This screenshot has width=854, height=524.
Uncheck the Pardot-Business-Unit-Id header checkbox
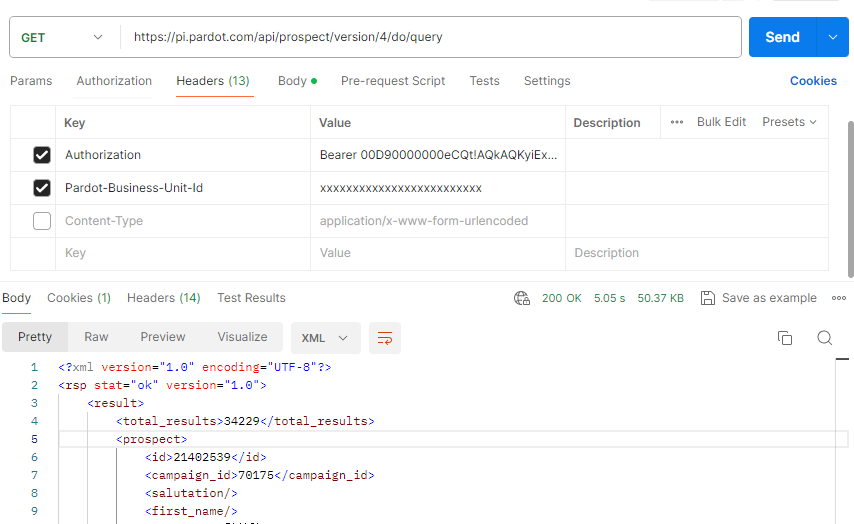coord(42,188)
